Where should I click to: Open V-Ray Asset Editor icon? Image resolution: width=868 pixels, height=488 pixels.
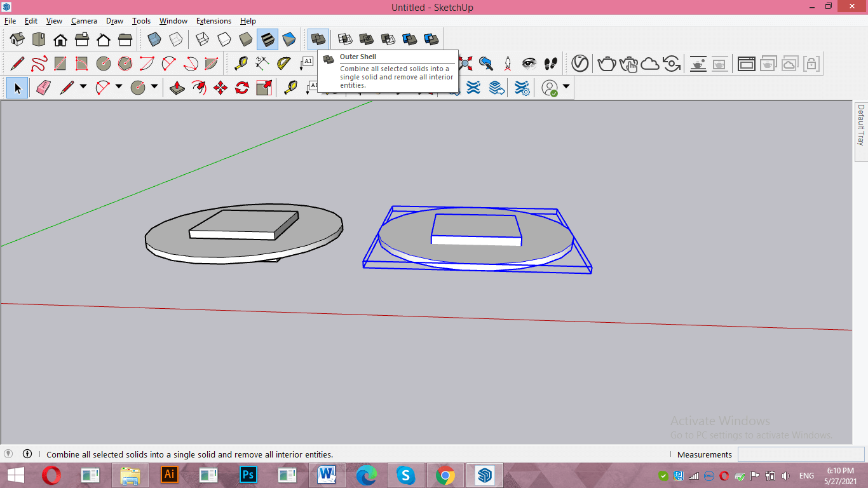pos(580,64)
